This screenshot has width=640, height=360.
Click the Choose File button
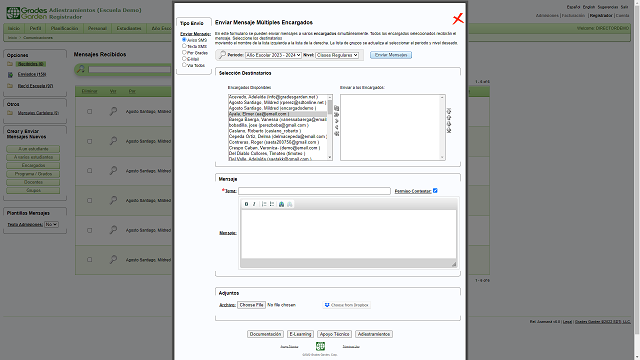click(x=251, y=305)
